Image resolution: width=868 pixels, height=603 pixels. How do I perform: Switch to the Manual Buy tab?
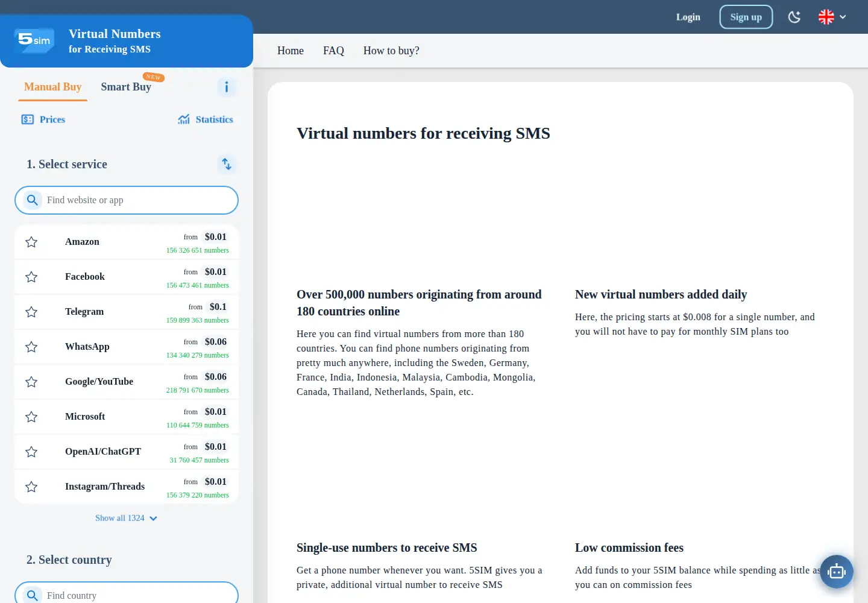tap(53, 87)
